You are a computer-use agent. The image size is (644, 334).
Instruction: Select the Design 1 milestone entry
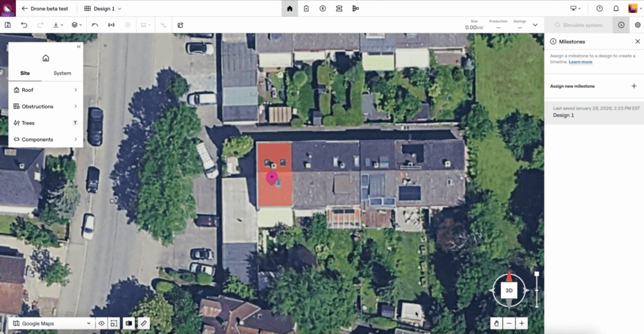(563, 115)
